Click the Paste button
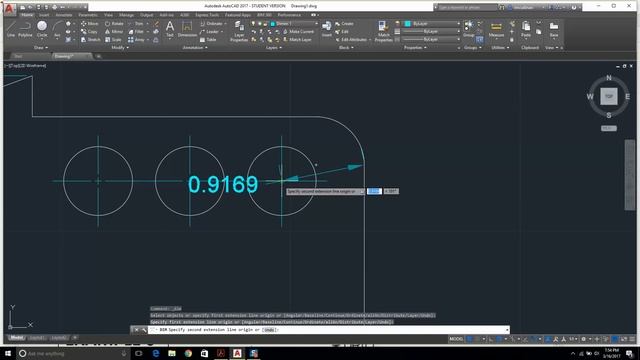 pos(526,29)
